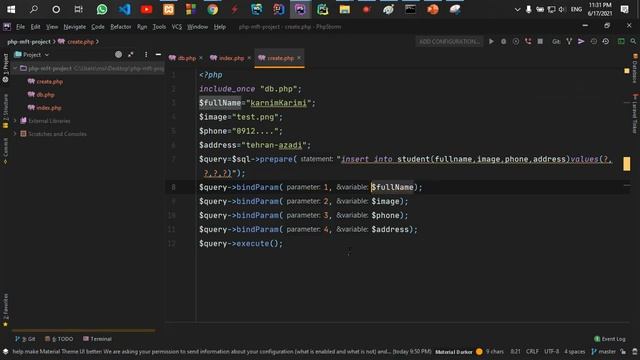Change the 4 spaces indent setting
This screenshot has width=640, height=360.
coord(574,352)
